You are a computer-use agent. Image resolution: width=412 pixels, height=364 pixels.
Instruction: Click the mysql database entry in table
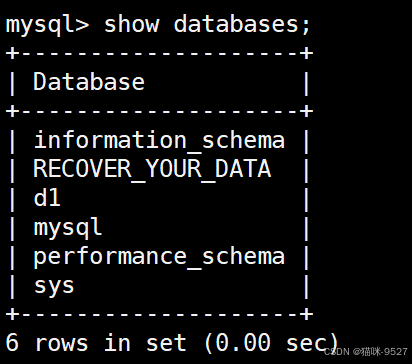[x=68, y=228]
